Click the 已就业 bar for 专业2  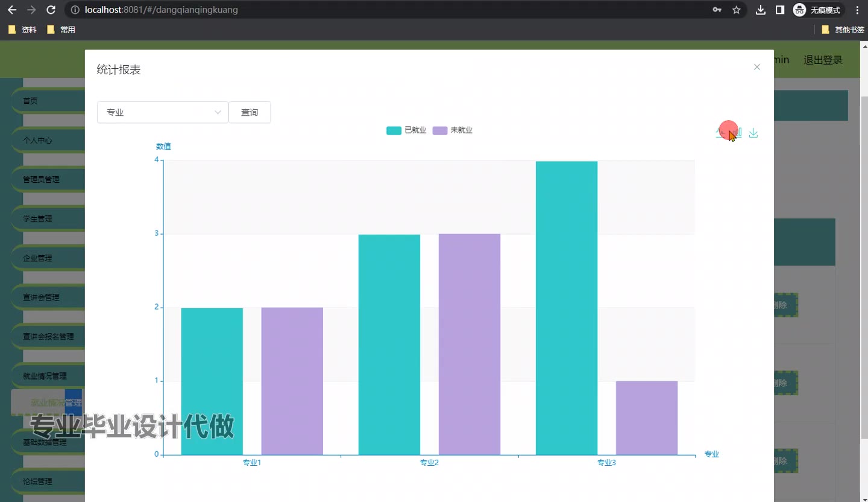pyautogui.click(x=389, y=345)
